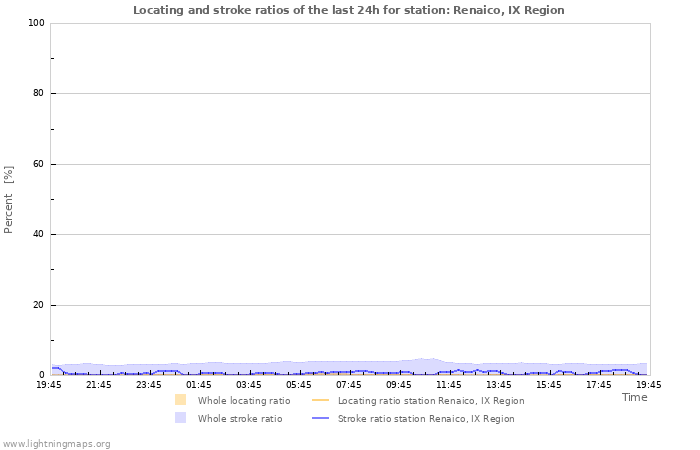Select the 'Whole locating ratio' legend label
The width and height of the screenshot is (700, 450).
tap(244, 400)
